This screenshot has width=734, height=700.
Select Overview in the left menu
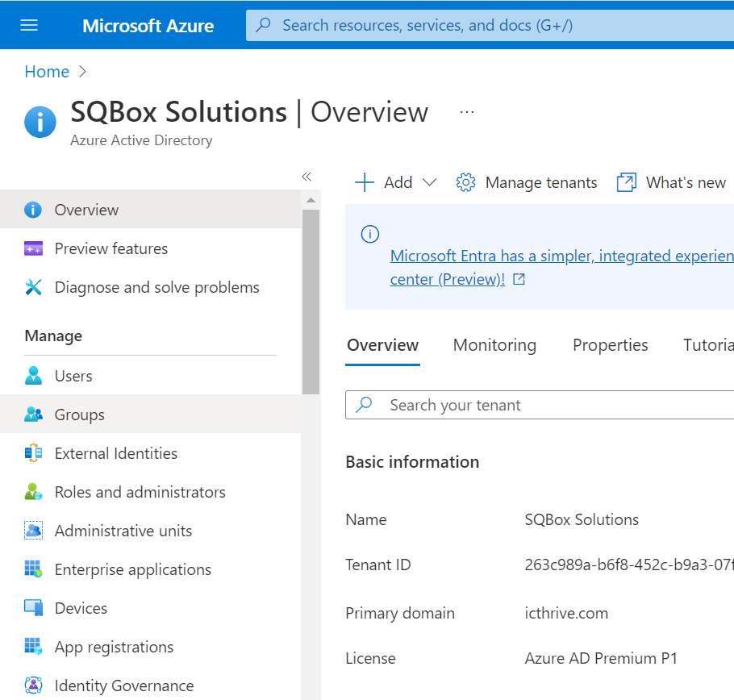pos(150,209)
